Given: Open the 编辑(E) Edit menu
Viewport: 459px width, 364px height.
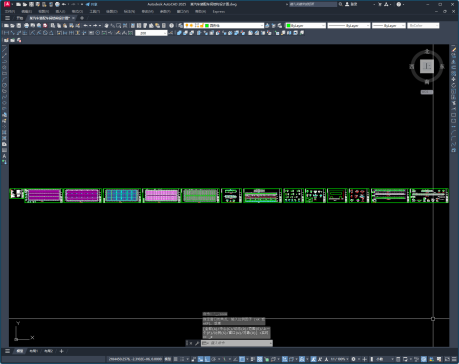Looking at the screenshot, I should pos(27,11).
